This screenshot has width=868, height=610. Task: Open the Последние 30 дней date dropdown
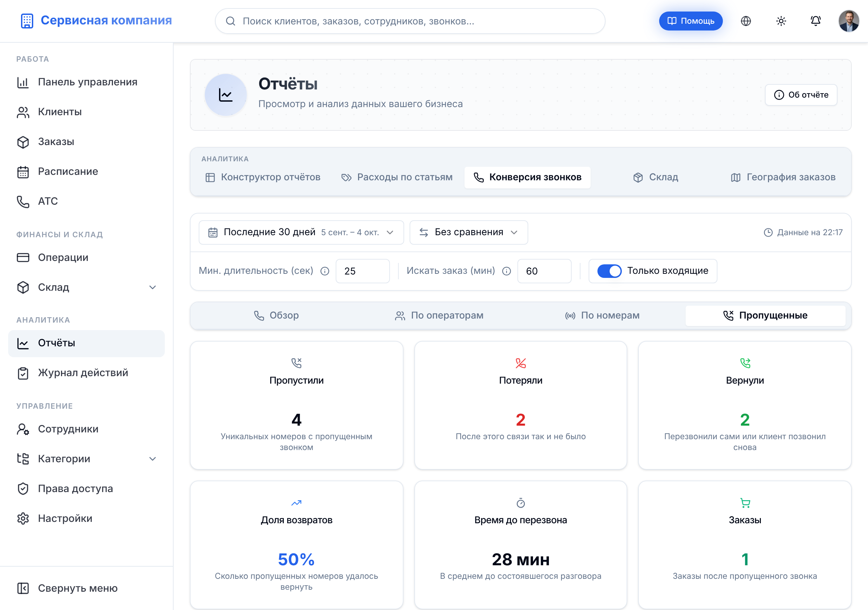pos(301,232)
